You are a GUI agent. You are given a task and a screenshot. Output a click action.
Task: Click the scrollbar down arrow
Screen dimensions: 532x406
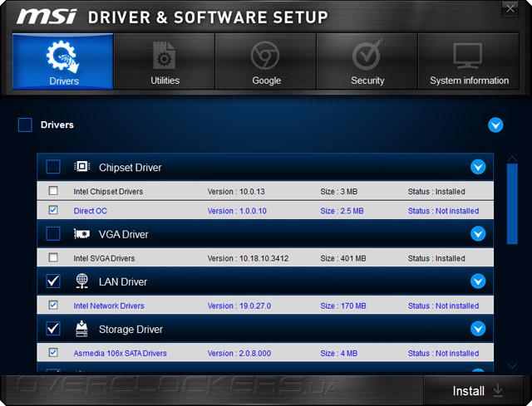(512, 365)
